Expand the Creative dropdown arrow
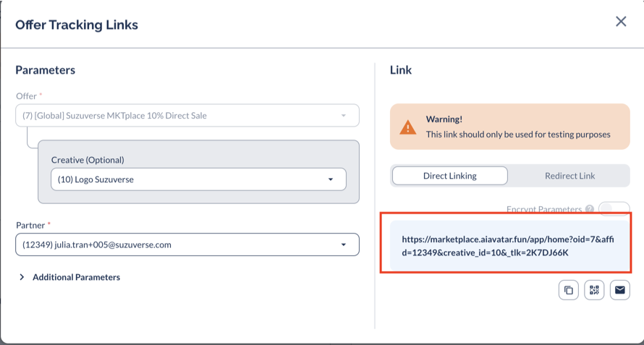This screenshot has height=345, width=644. pos(331,179)
